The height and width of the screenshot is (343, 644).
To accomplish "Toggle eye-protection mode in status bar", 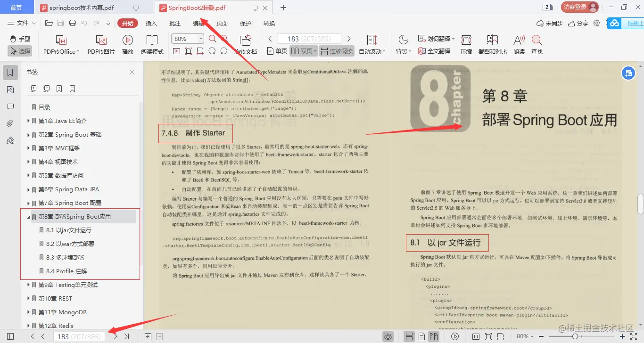I will point(388,336).
